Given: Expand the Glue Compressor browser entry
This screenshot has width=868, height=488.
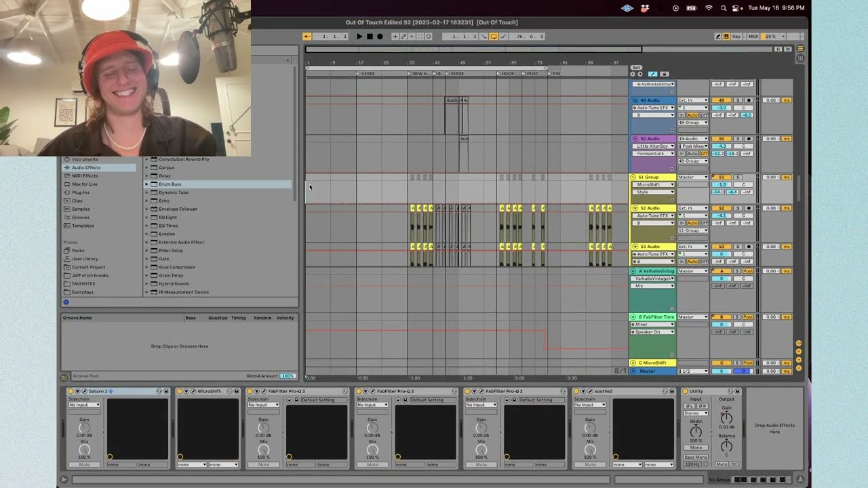Looking at the screenshot, I should pos(146,267).
